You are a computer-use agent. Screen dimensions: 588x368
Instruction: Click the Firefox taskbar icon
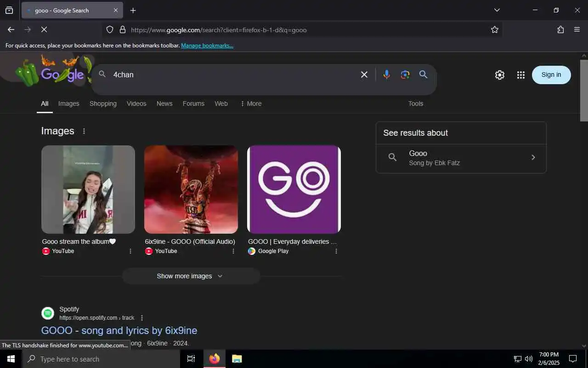(x=215, y=359)
